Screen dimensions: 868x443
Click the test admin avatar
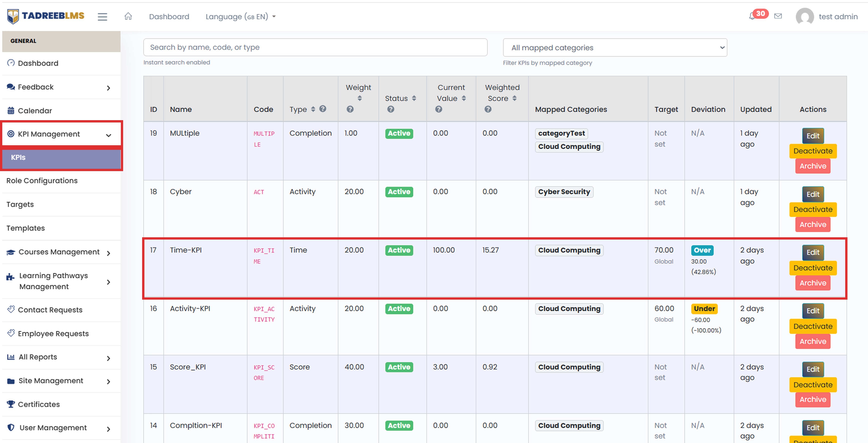coord(805,17)
